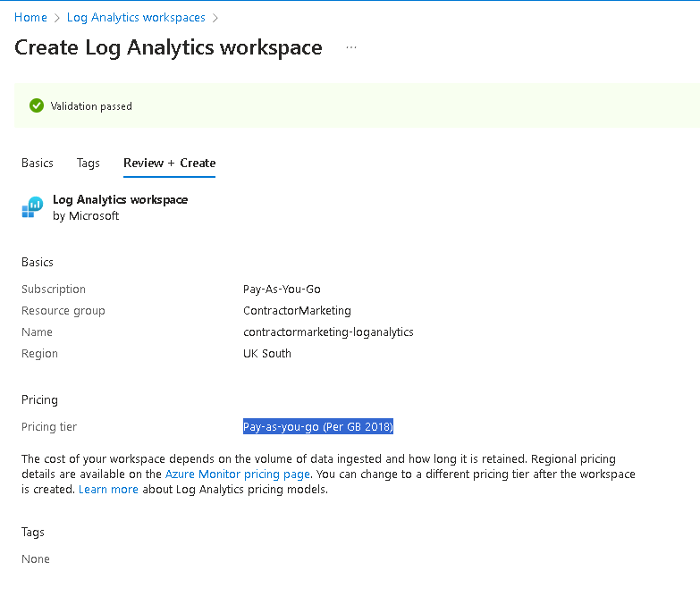700x613 pixels.
Task: Switch to the Basics tab
Action: [x=38, y=163]
